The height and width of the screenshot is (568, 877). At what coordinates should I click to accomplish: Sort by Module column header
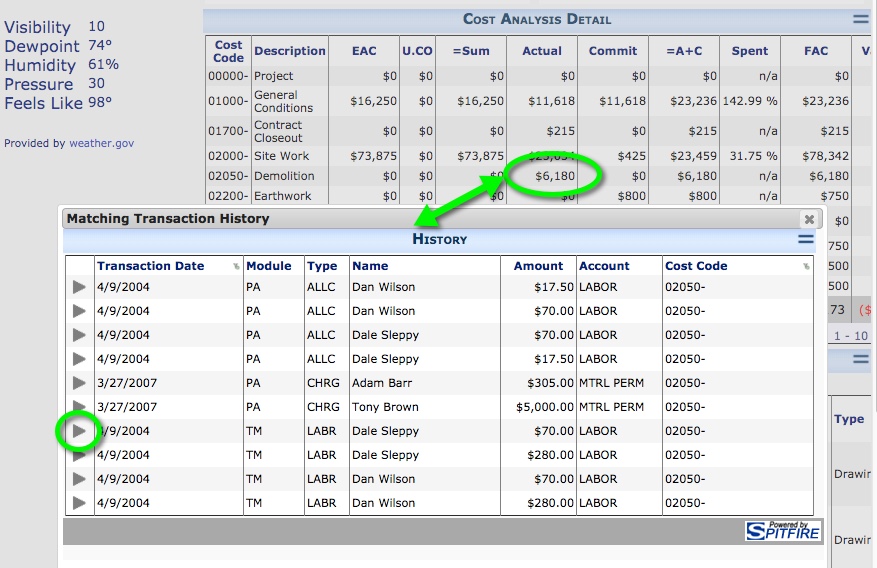(x=269, y=266)
